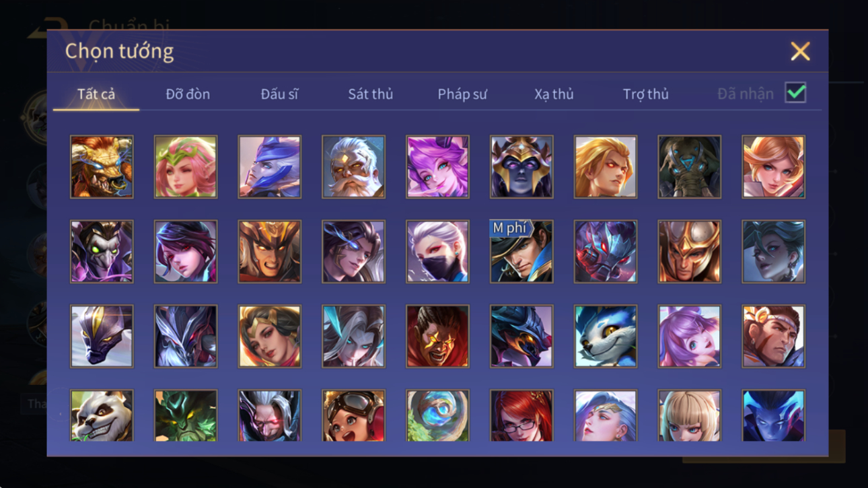Switch to the "Đỡ đòn" tab
The image size is (868, 488).
coord(188,94)
